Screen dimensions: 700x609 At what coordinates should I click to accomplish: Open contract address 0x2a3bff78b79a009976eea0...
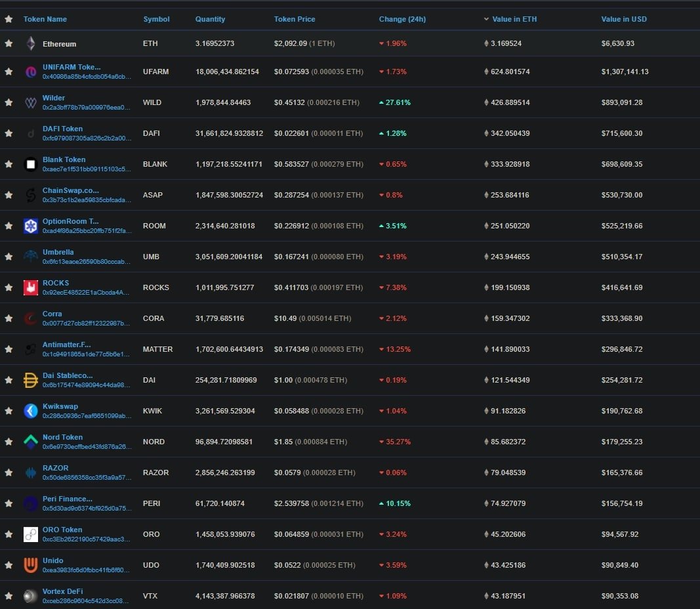(x=86, y=107)
